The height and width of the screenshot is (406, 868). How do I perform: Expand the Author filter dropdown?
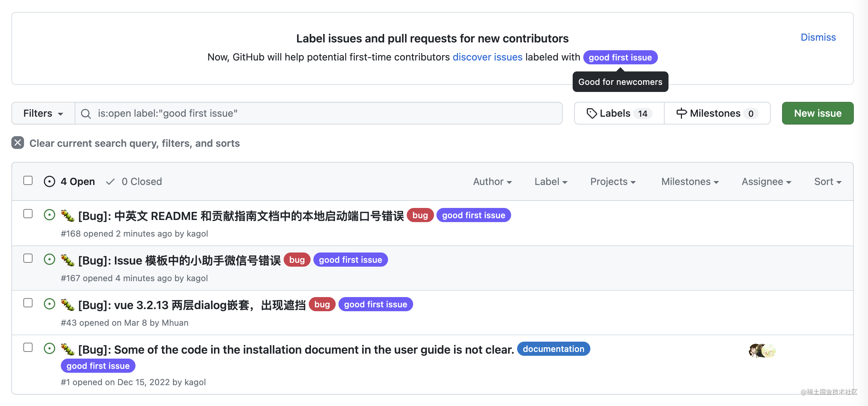492,182
